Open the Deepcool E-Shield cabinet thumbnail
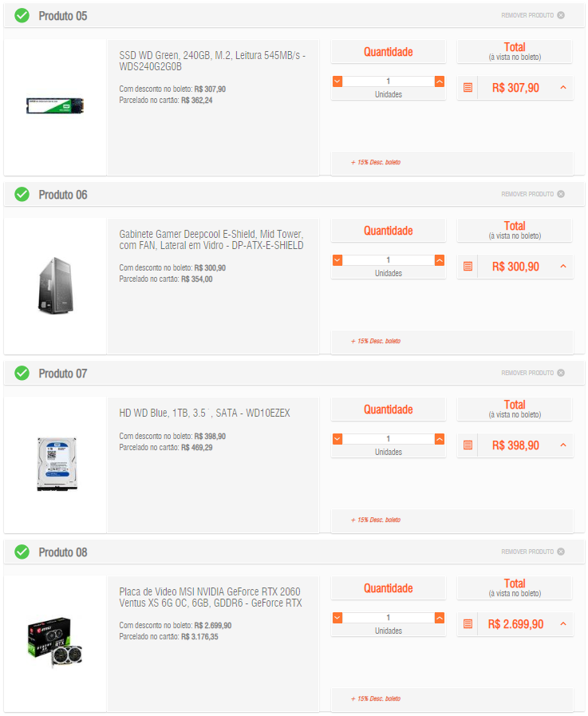 [55, 286]
